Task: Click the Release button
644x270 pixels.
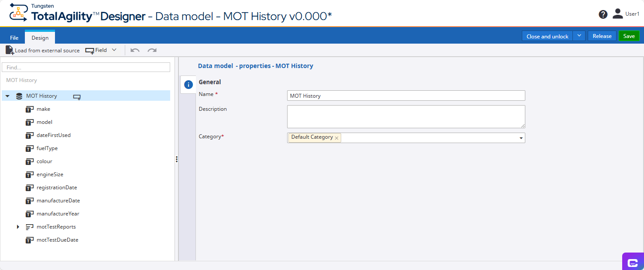Action: 602,36
